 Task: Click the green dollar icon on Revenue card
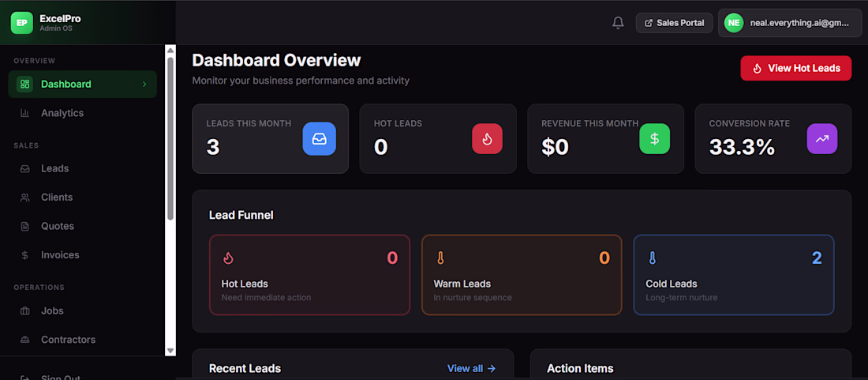654,138
